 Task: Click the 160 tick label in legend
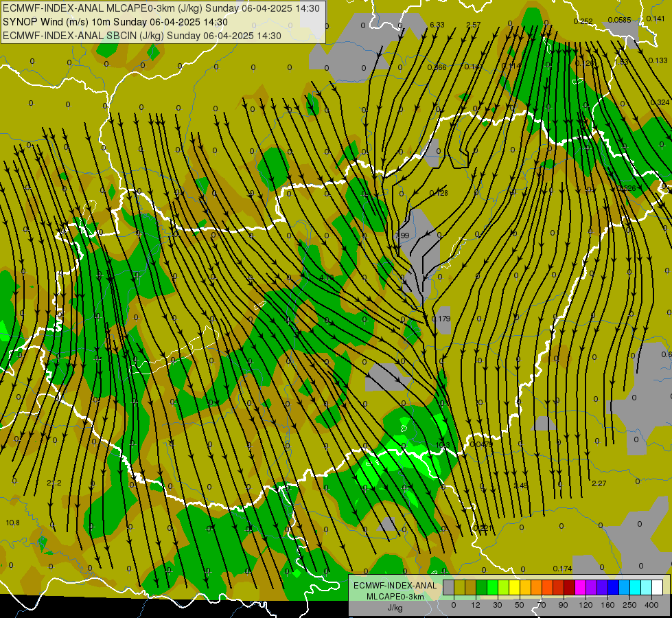[x=607, y=605]
